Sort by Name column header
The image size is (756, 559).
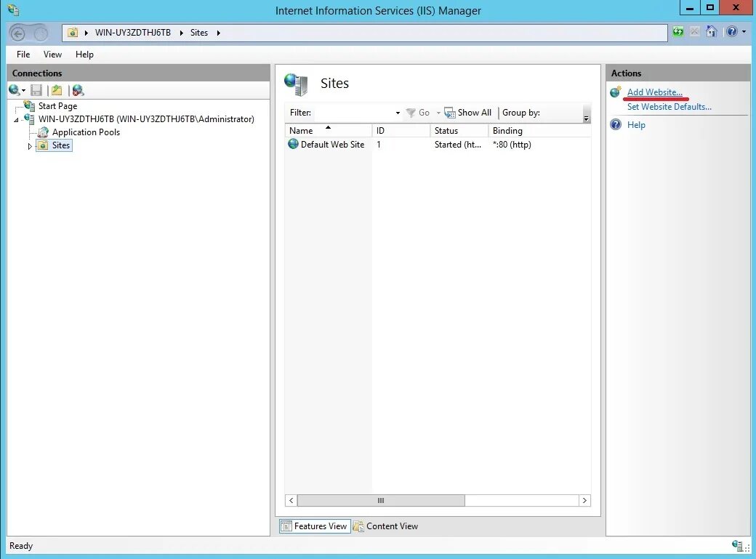coord(328,131)
